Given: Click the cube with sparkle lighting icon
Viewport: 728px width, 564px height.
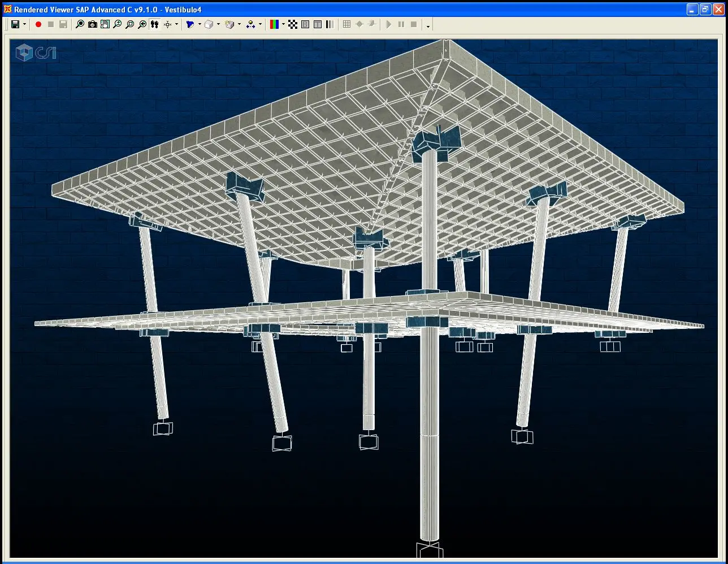Looking at the screenshot, I should [x=229, y=24].
